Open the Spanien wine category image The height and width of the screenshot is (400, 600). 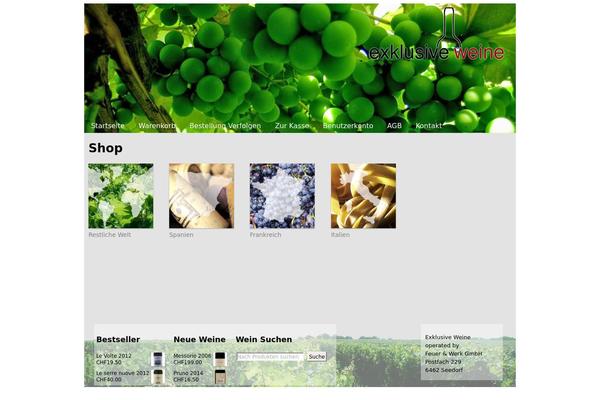[x=201, y=196]
